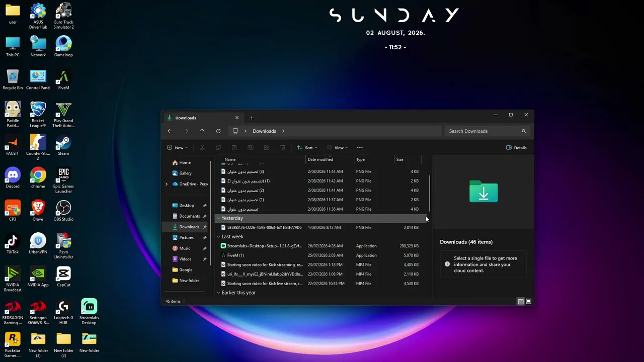Go back using the Explorer back arrow

point(170,131)
